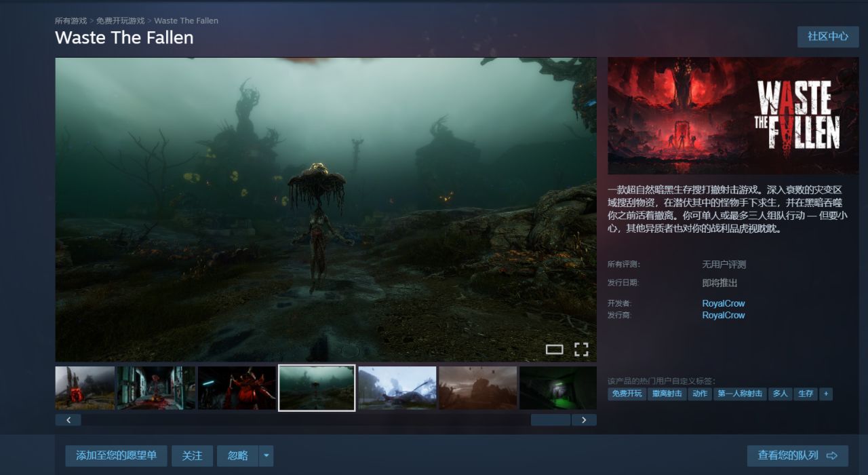Select the 生存 tag
The width and height of the screenshot is (868, 475).
[806, 394]
